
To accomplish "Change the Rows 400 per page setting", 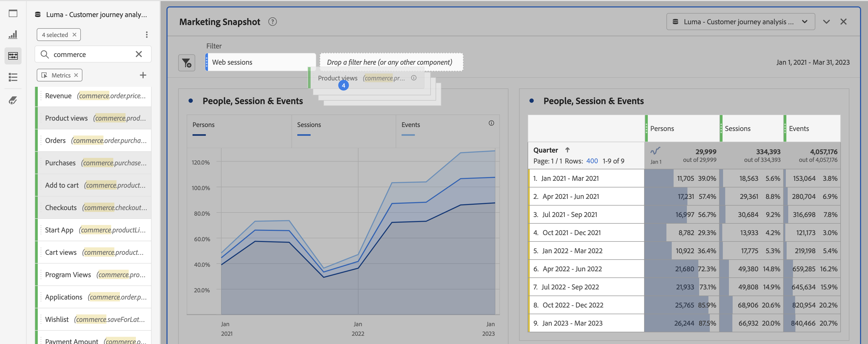I will click(592, 161).
